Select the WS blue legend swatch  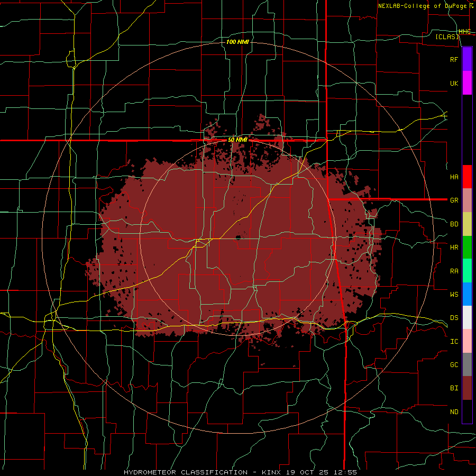[x=467, y=294]
